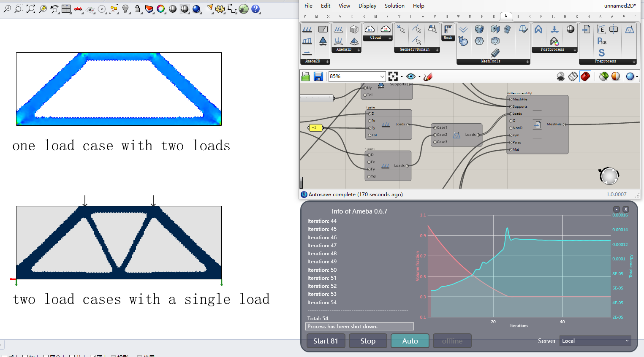Expand the Postprocess panel plus button

[x=575, y=50]
